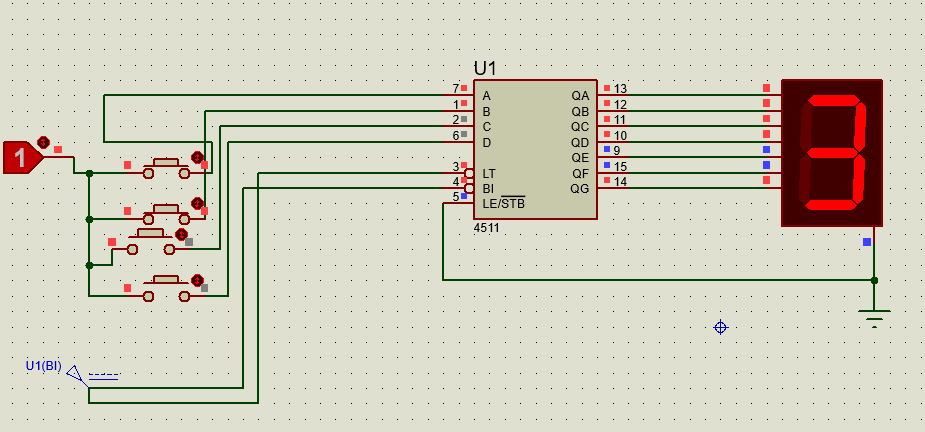
Task: Push the button wired to input B
Action: 166,213
